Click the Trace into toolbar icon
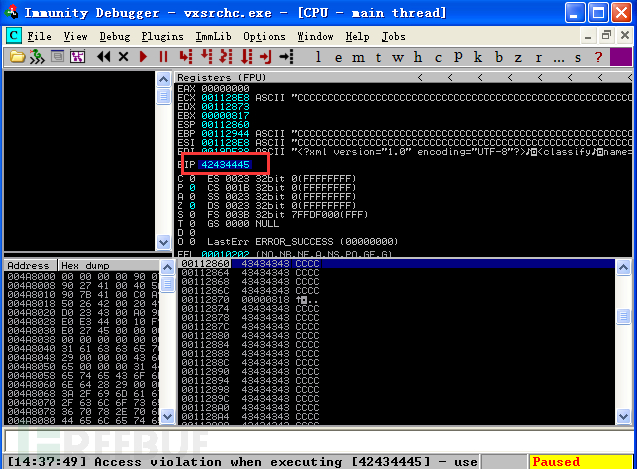 coord(226,56)
